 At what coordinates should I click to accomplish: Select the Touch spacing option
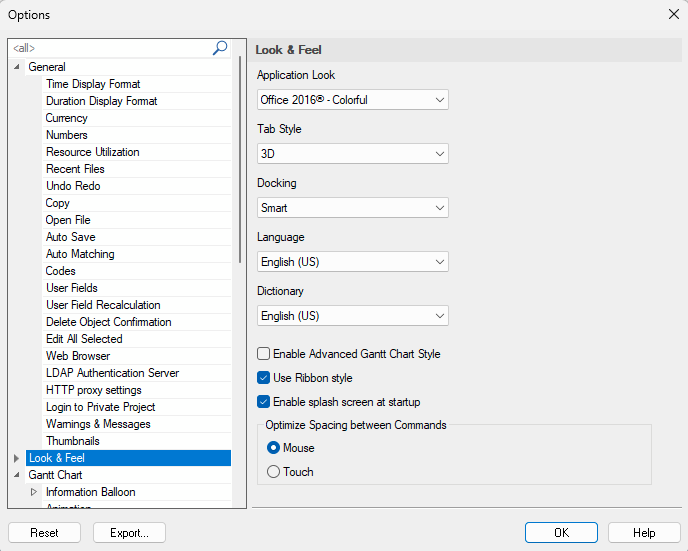coord(274,472)
